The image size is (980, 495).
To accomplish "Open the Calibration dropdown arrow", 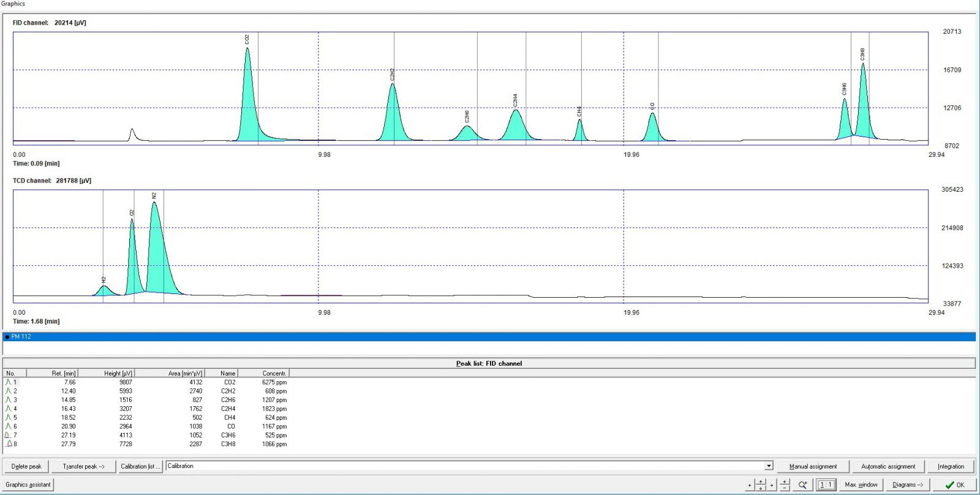I will [769, 466].
